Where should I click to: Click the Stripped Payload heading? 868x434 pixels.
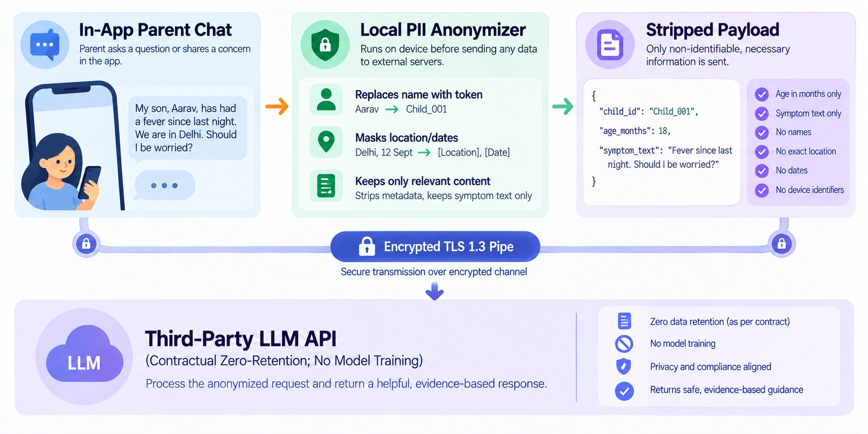[x=712, y=30]
